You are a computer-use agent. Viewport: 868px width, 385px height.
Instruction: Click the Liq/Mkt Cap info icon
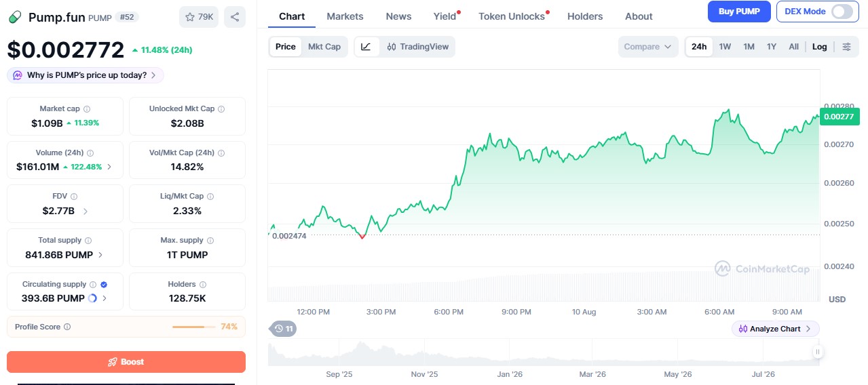[210, 196]
